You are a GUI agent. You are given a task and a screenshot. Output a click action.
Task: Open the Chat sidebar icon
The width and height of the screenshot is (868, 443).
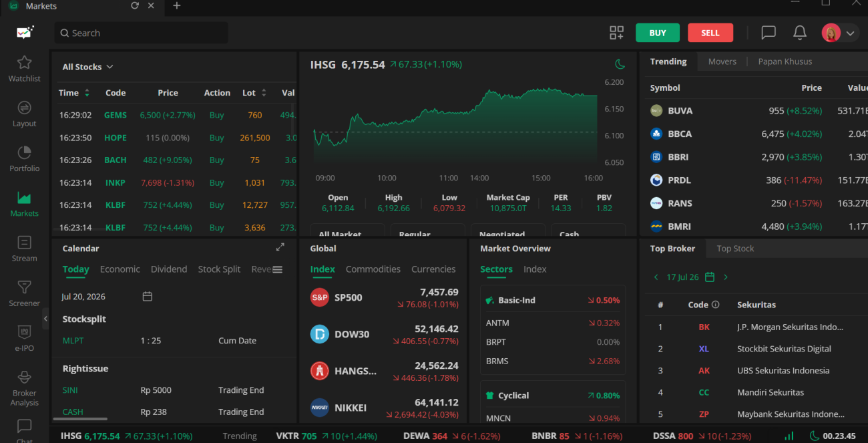pyautogui.click(x=25, y=426)
